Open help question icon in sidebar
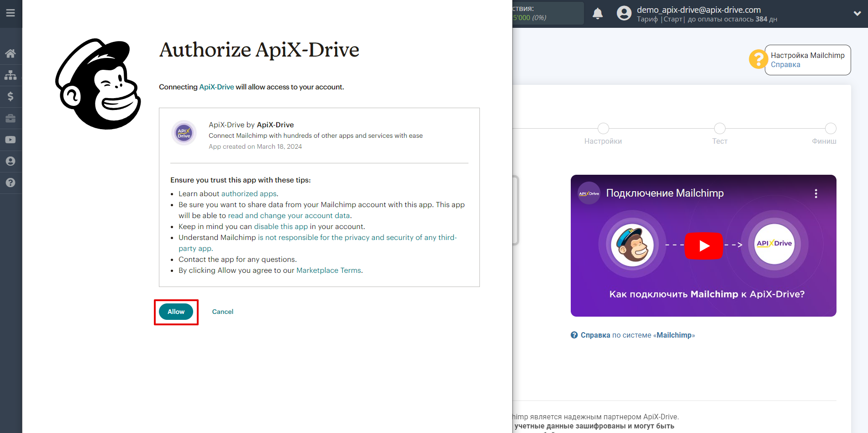 (11, 183)
